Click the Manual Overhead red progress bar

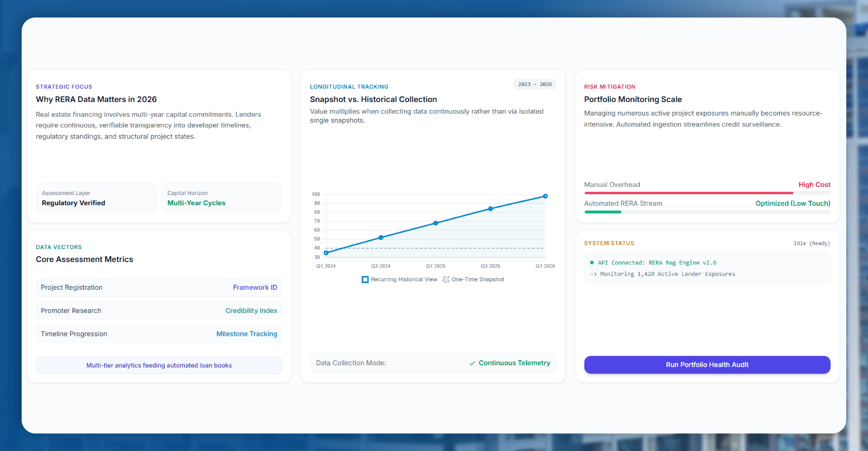[x=689, y=193]
